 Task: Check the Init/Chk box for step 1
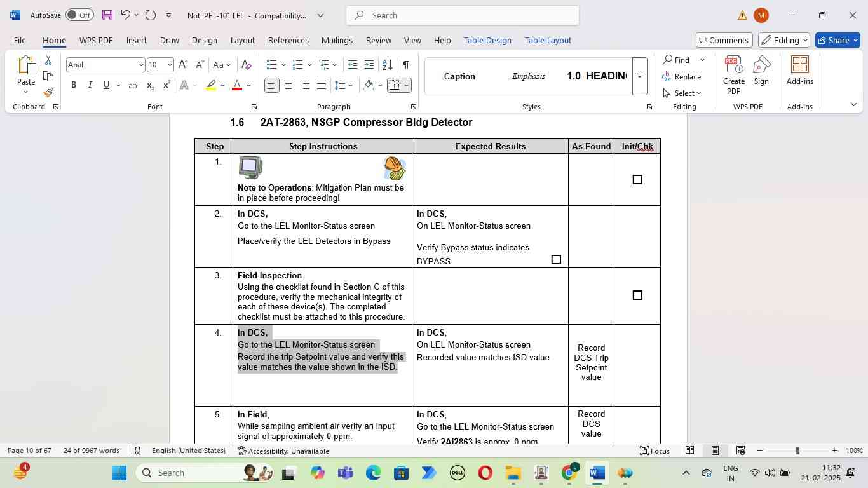tap(637, 180)
